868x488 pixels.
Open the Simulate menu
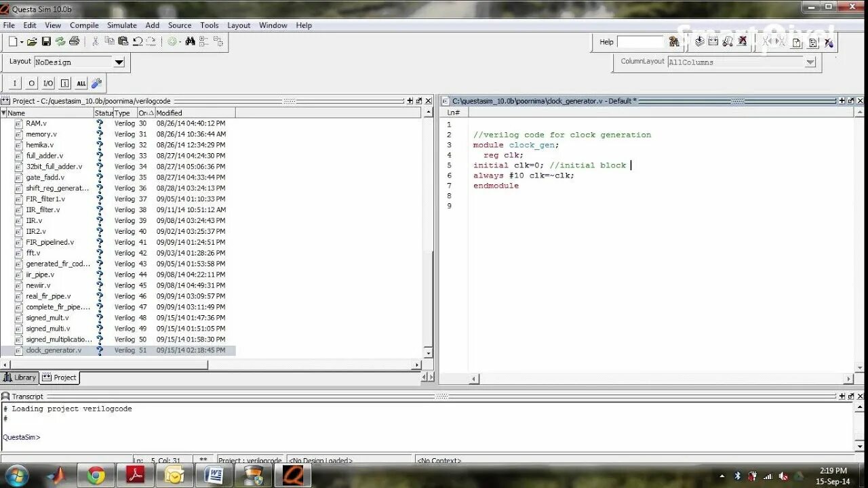[x=122, y=25]
